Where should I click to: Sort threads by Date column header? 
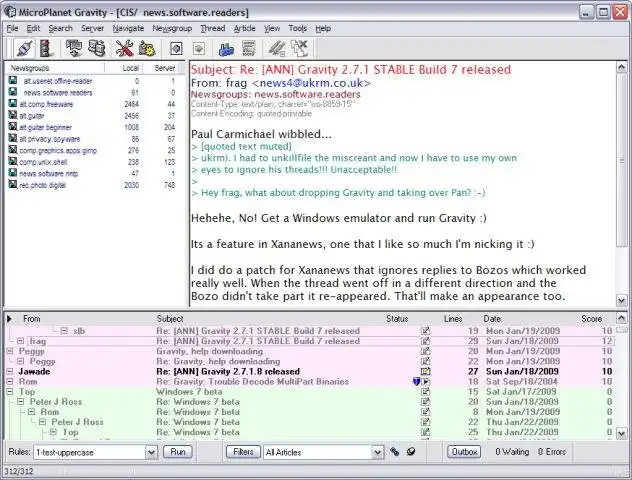coord(492,319)
